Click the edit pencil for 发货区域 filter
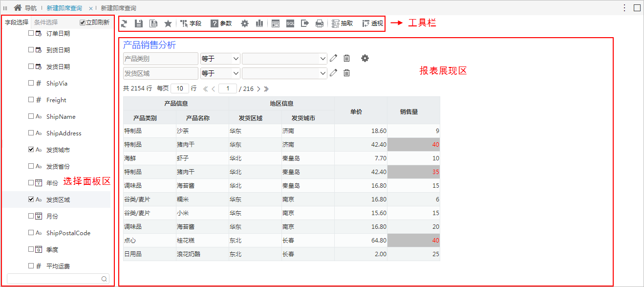Screen dimensions: 644x287 [333, 73]
